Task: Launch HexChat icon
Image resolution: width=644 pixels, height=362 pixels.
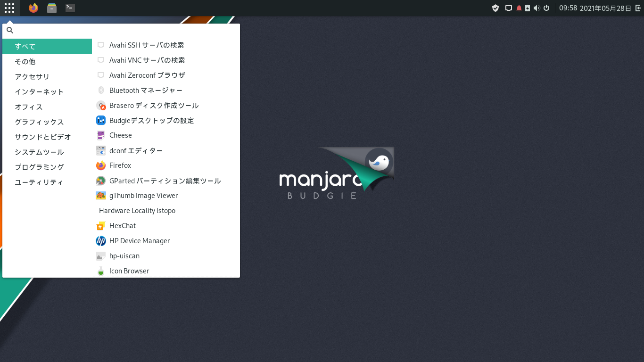Action: [101, 226]
